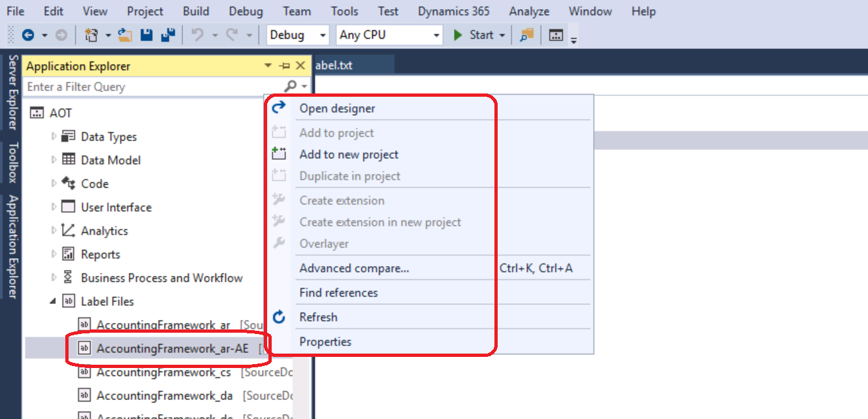Click the Save toolbar icon
868x419 pixels.
[x=148, y=35]
